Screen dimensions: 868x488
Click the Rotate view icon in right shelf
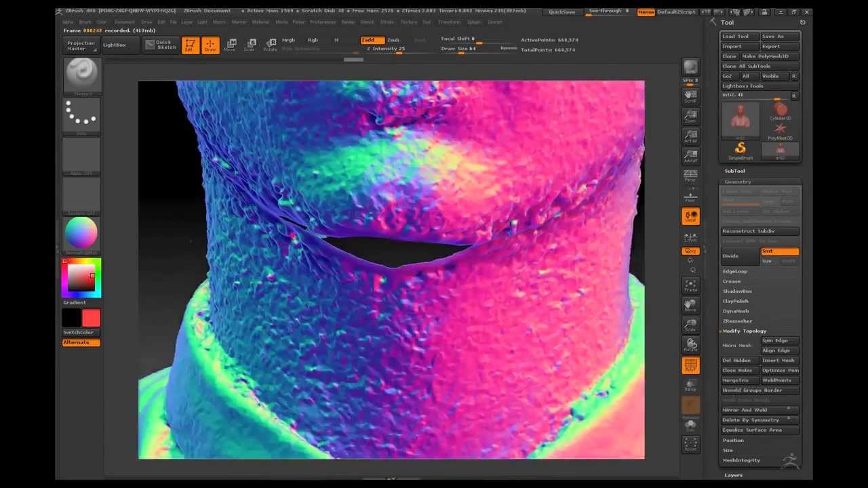[690, 346]
